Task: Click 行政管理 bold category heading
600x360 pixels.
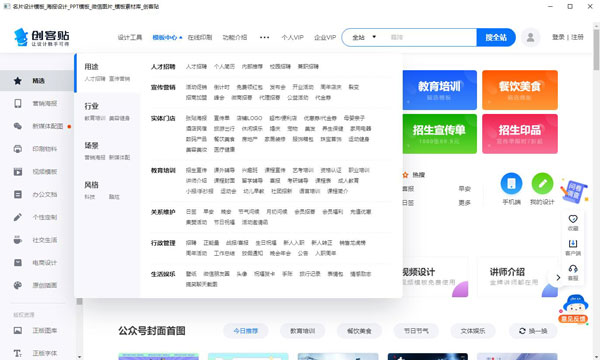Action: [x=163, y=243]
